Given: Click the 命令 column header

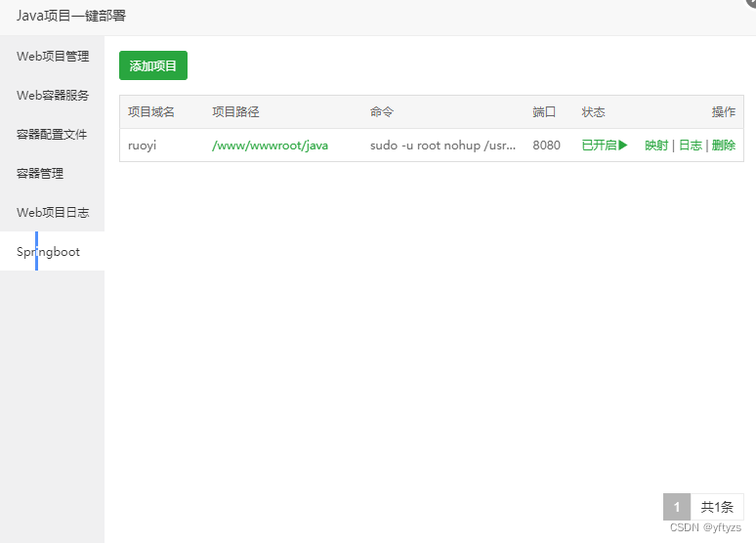Looking at the screenshot, I should [382, 112].
